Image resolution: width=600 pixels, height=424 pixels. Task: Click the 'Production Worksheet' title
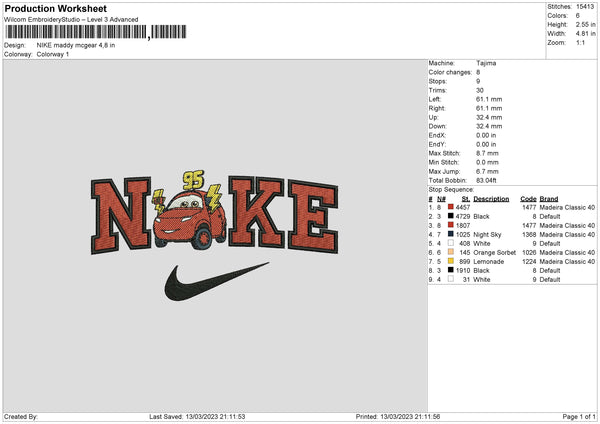pyautogui.click(x=55, y=8)
